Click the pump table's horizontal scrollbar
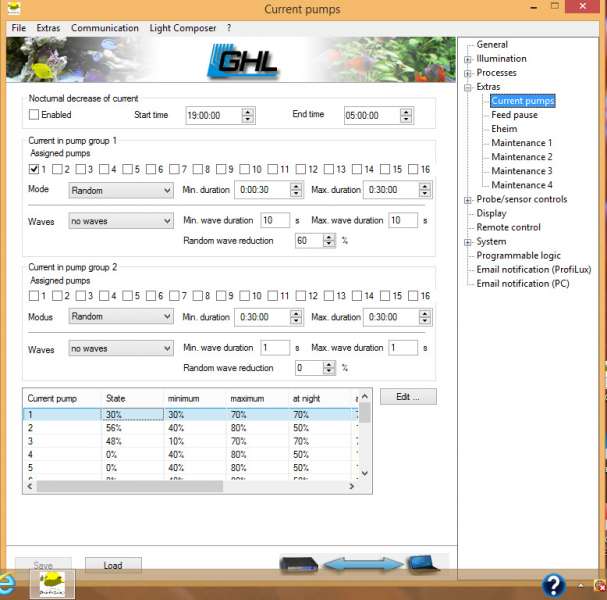Viewport: 607px width, 600px height. point(190,487)
